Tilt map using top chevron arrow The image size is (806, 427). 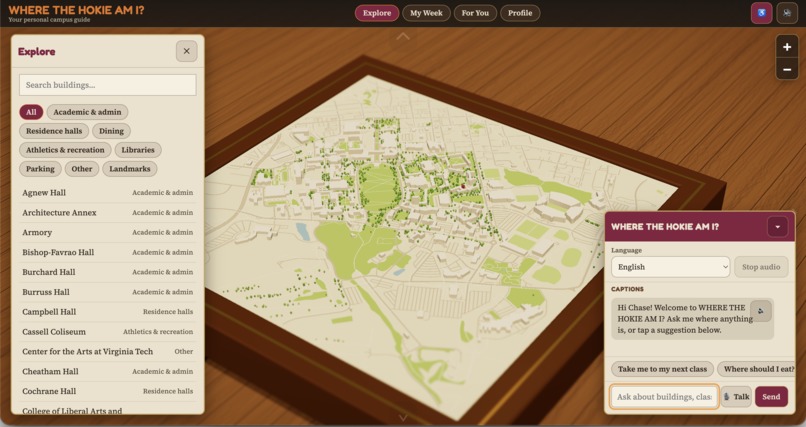pyautogui.click(x=403, y=36)
